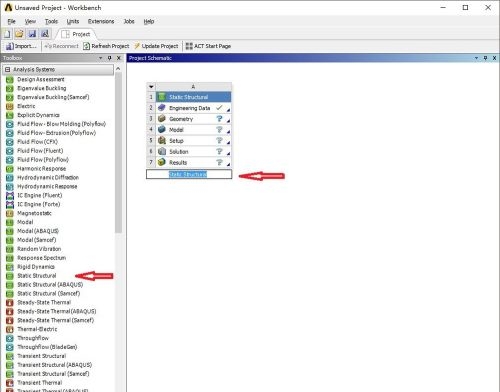The height and width of the screenshot is (392, 500).
Task: Select the Static Structural title cell
Action: (193, 97)
